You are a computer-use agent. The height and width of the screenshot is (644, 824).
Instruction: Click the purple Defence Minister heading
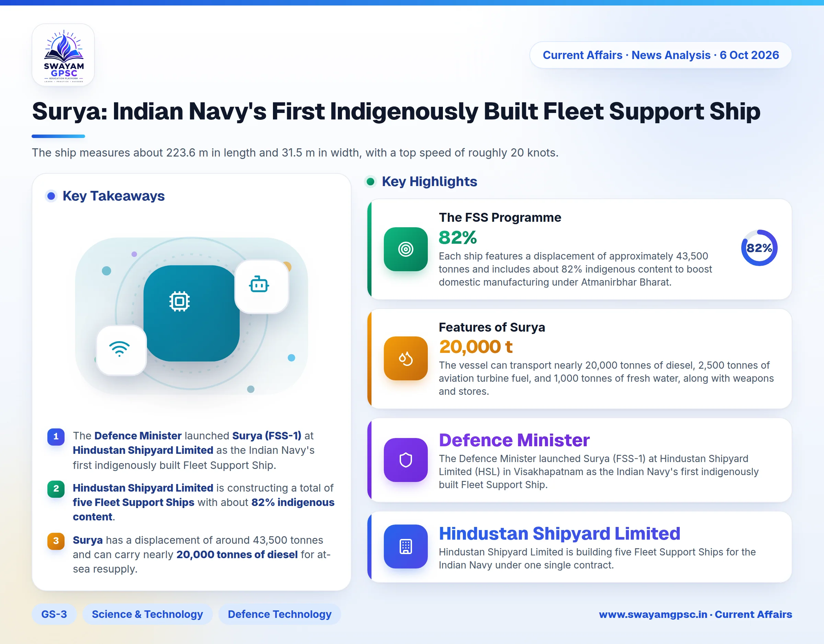[514, 440]
